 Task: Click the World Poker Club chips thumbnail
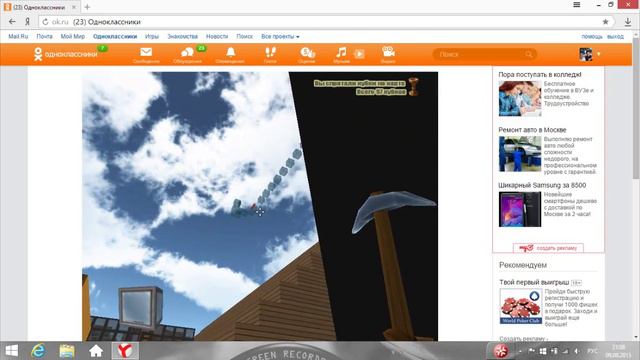(521, 306)
